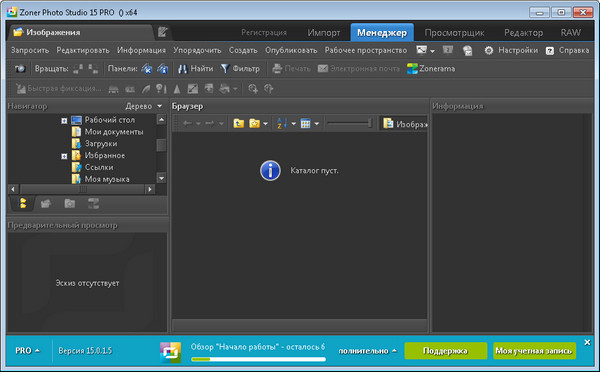The image size is (600, 372).
Task: Open Настройки settings gear
Action: point(511,51)
